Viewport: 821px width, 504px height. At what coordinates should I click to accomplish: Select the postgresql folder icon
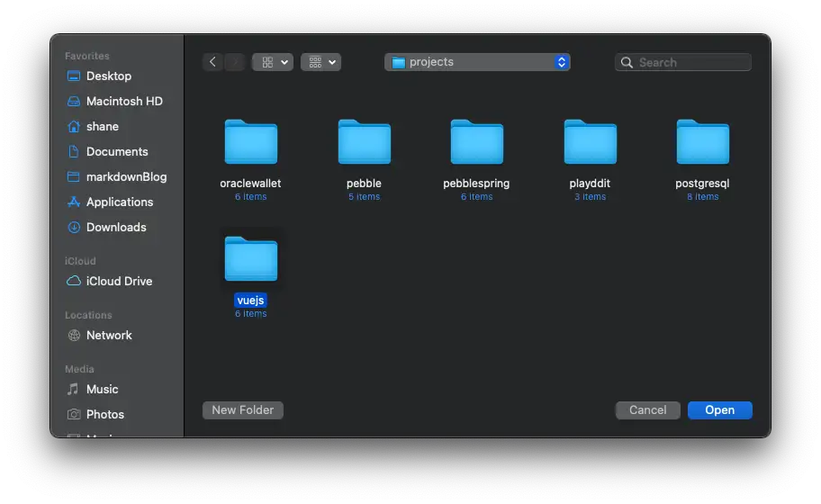[703, 142]
